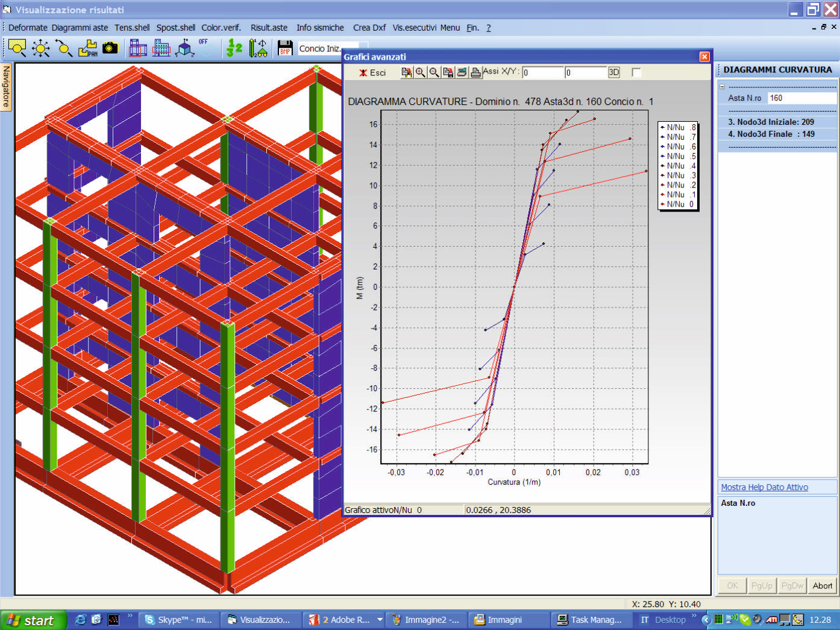Open the Navigatore side tab
Viewport: 840px width, 630px height.
pyautogui.click(x=6, y=86)
